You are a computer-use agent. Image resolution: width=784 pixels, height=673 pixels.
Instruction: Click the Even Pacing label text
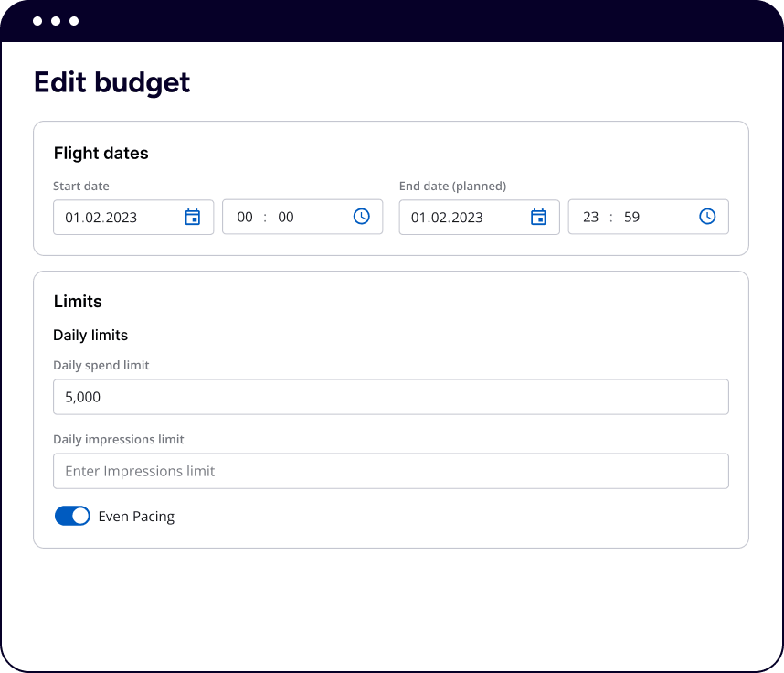coord(136,517)
